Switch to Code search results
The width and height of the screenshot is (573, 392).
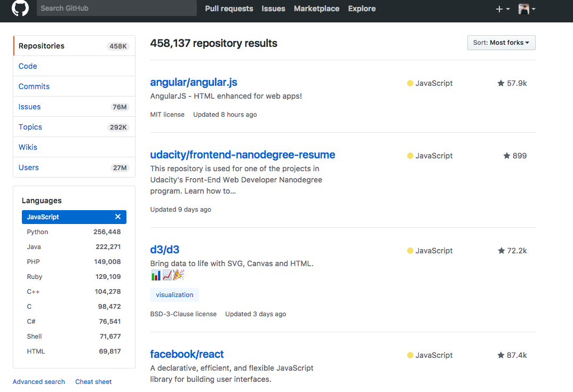pyautogui.click(x=74, y=66)
